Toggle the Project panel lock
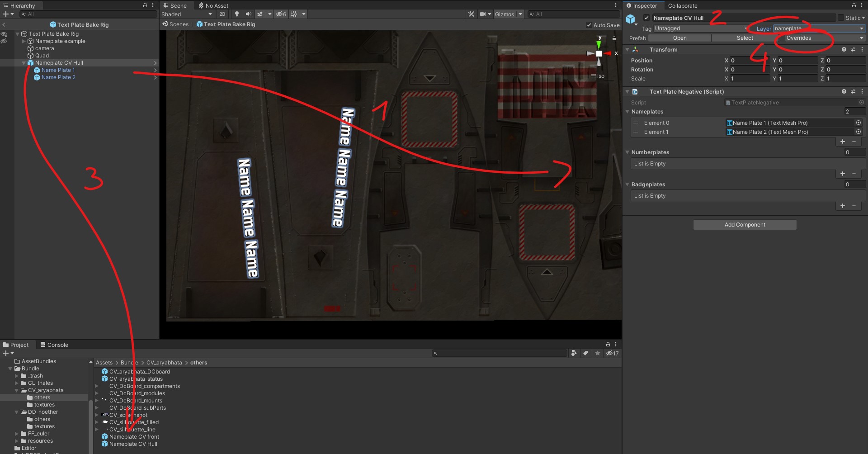This screenshot has width=868, height=454. 608,345
